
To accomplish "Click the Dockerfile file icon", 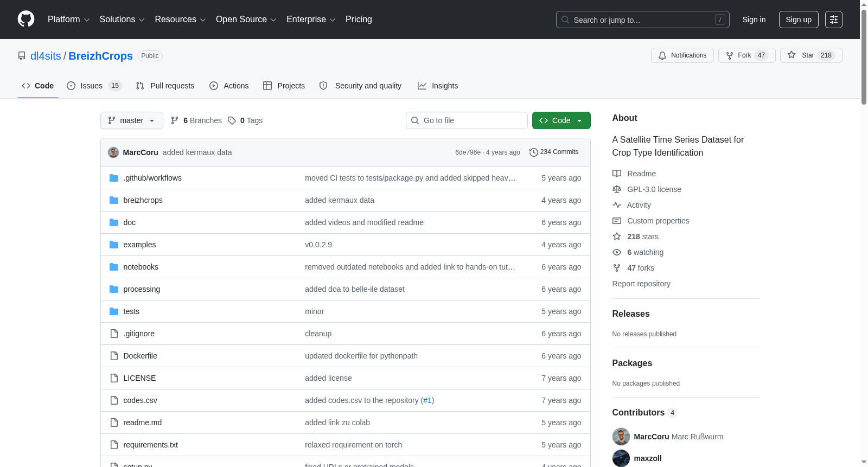I will coord(114,356).
